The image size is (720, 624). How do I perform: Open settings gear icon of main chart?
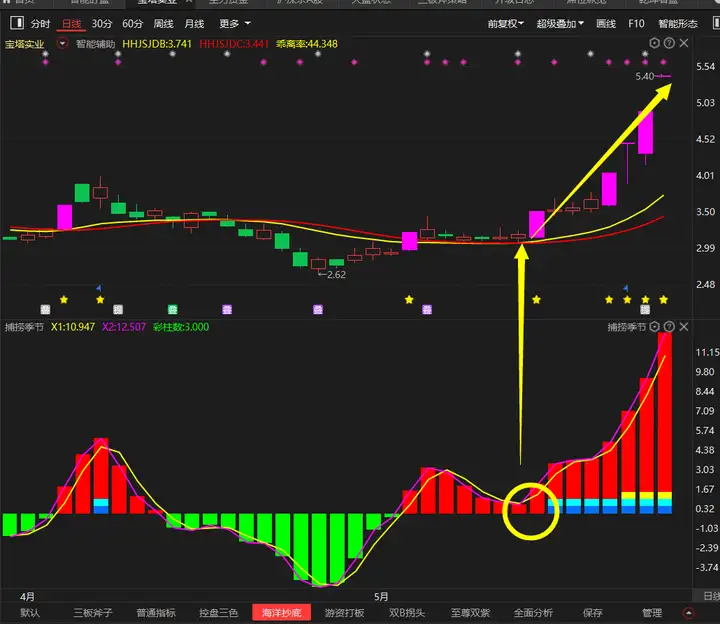655,43
